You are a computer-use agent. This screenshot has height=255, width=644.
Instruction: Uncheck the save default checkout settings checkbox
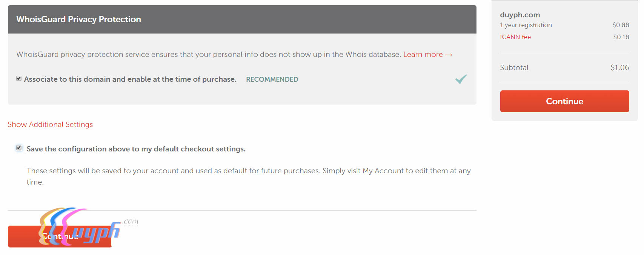point(19,148)
